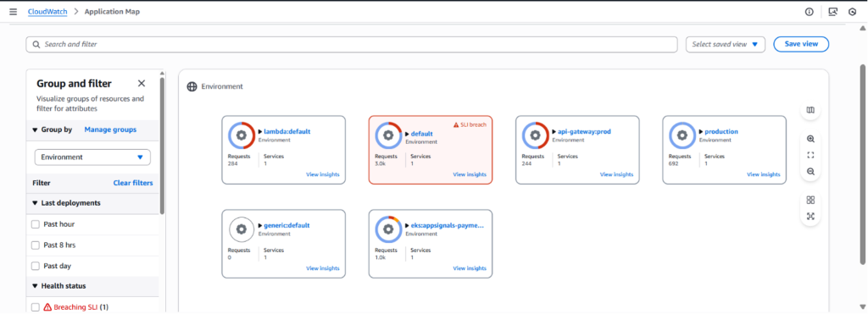Click the production gear donut icon

pos(682,135)
